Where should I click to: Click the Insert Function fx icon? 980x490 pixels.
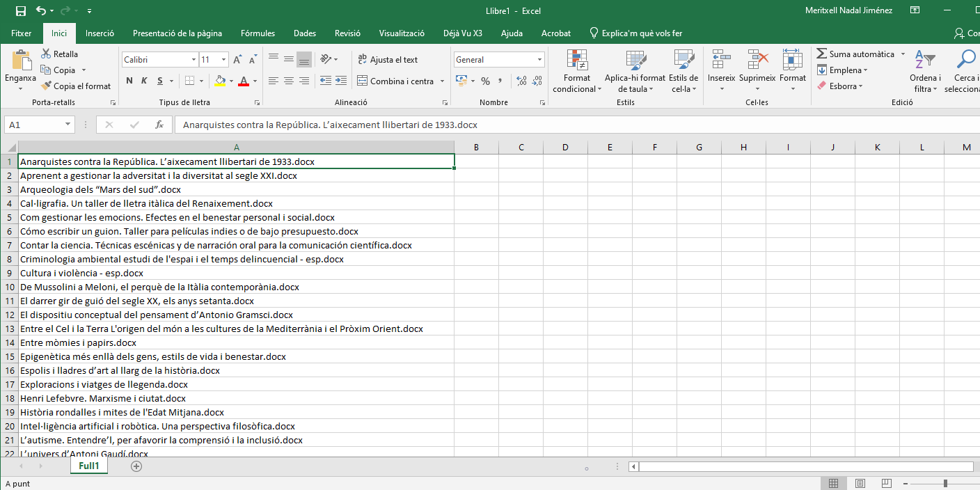click(159, 125)
